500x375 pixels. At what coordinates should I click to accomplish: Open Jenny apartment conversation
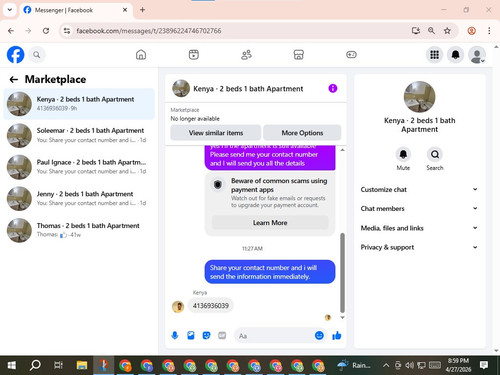[x=79, y=199]
